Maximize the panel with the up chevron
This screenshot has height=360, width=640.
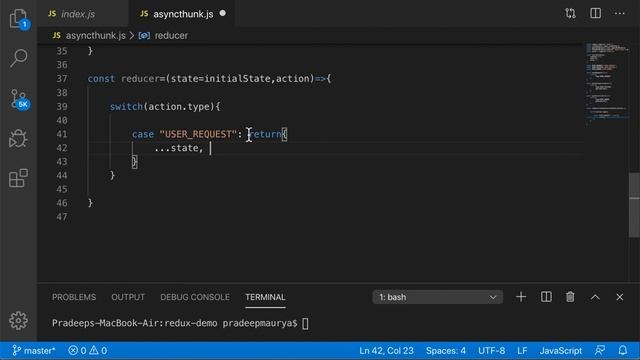(x=595, y=297)
